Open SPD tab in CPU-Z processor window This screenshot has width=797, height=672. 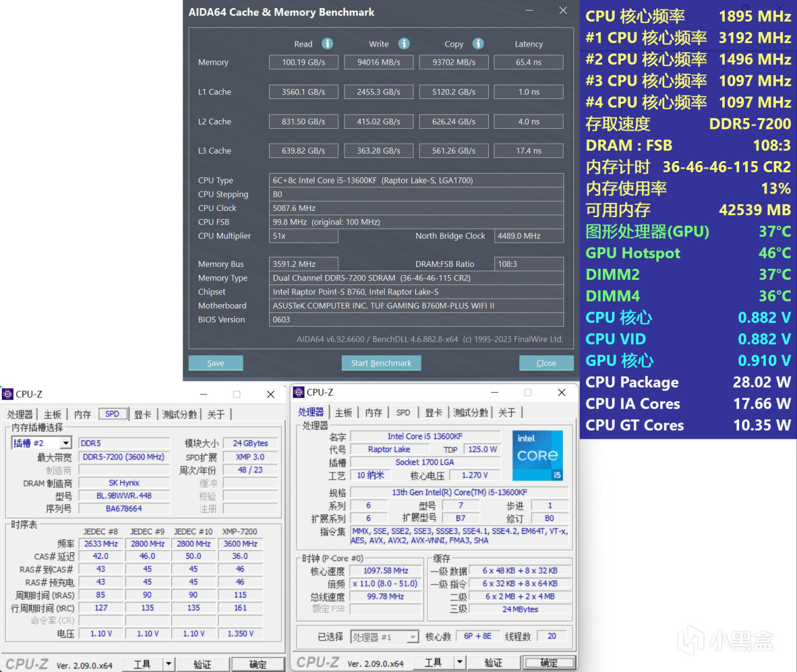click(403, 413)
